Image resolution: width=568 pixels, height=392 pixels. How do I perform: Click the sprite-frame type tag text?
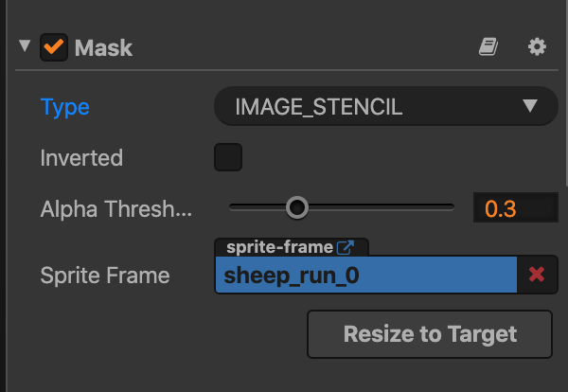[279, 248]
